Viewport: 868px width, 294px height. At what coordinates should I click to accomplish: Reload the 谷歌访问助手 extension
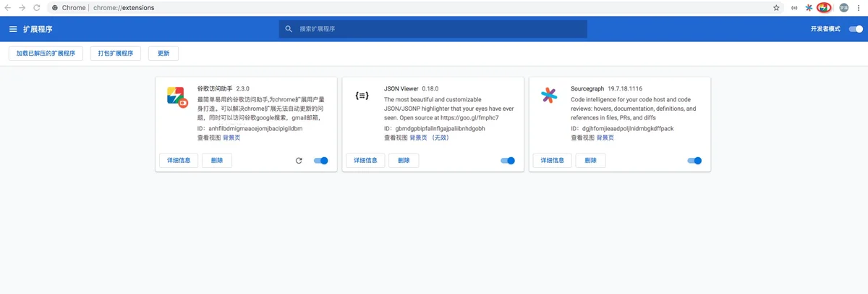coord(299,161)
